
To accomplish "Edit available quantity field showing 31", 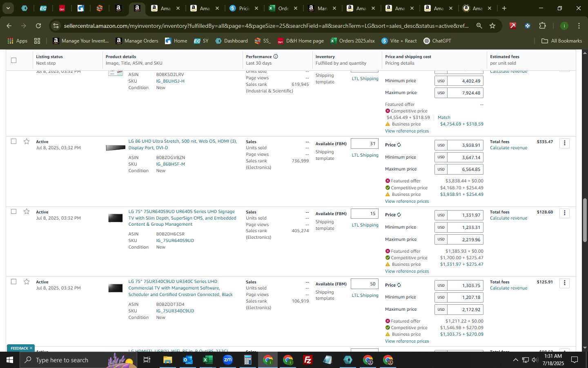I will tap(364, 144).
